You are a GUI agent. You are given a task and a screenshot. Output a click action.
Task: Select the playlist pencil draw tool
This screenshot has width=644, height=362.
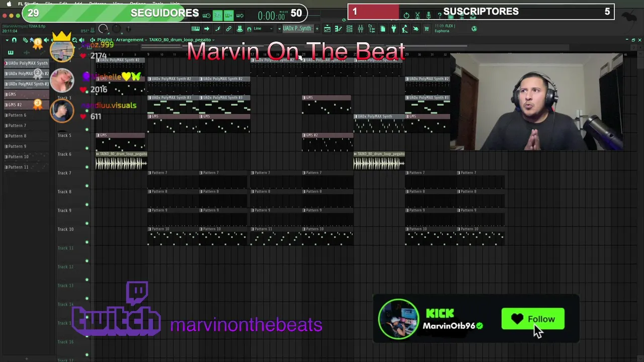25,40
